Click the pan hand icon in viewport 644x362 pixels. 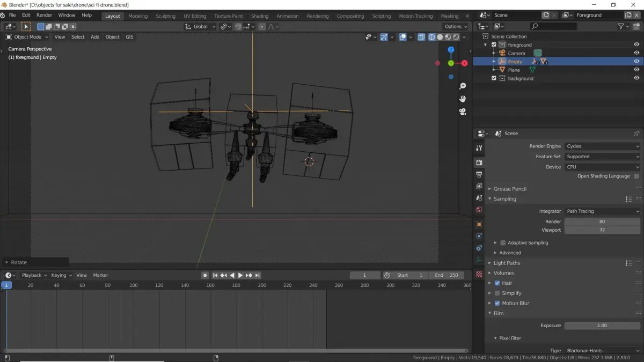pyautogui.click(x=462, y=99)
